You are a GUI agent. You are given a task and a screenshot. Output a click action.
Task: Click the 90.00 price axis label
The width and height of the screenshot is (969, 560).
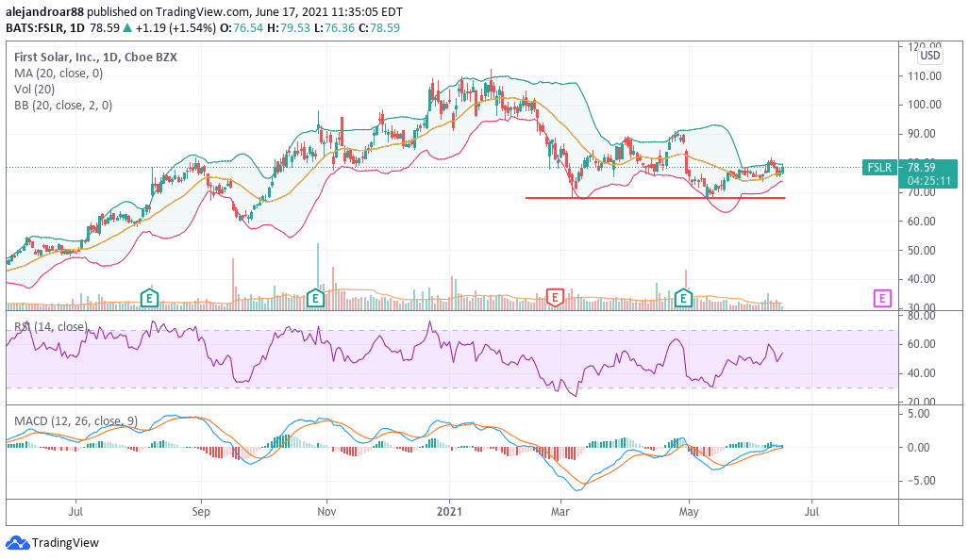coord(921,133)
